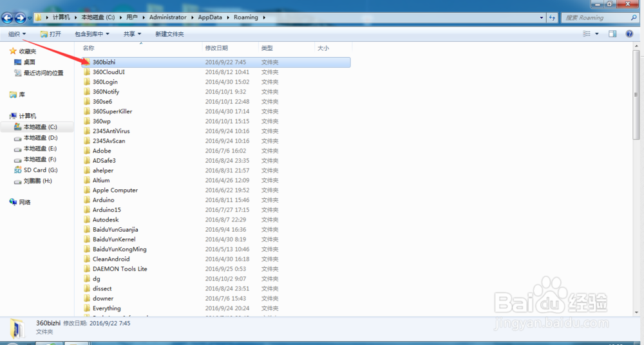Viewport: 644px width, 345px height.
Task: Click the 360Notify folder icon
Action: pyautogui.click(x=87, y=91)
